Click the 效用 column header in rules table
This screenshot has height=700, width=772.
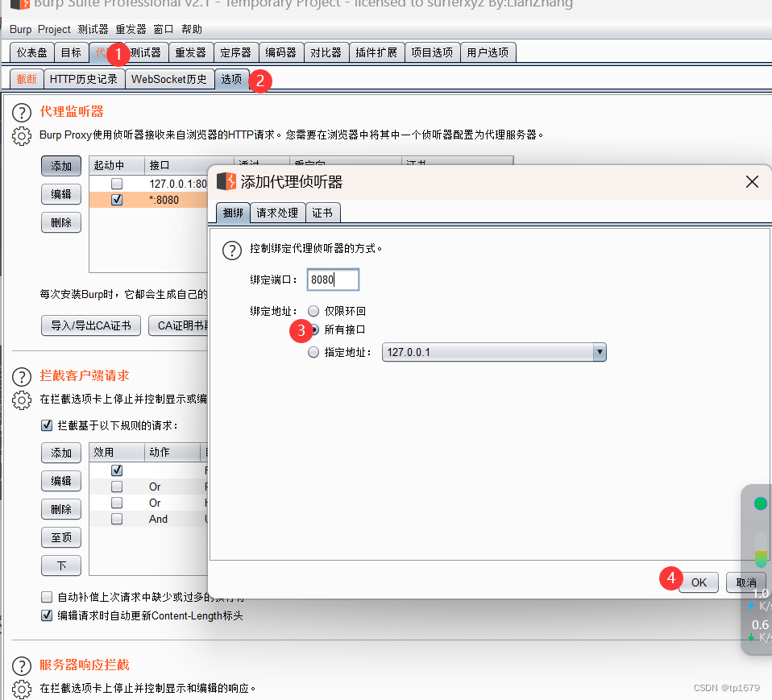pos(117,452)
